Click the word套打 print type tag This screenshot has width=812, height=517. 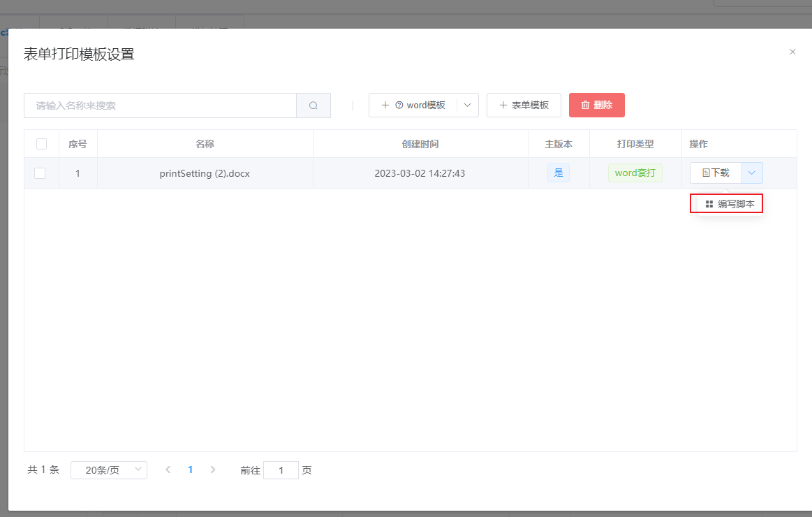coord(635,173)
